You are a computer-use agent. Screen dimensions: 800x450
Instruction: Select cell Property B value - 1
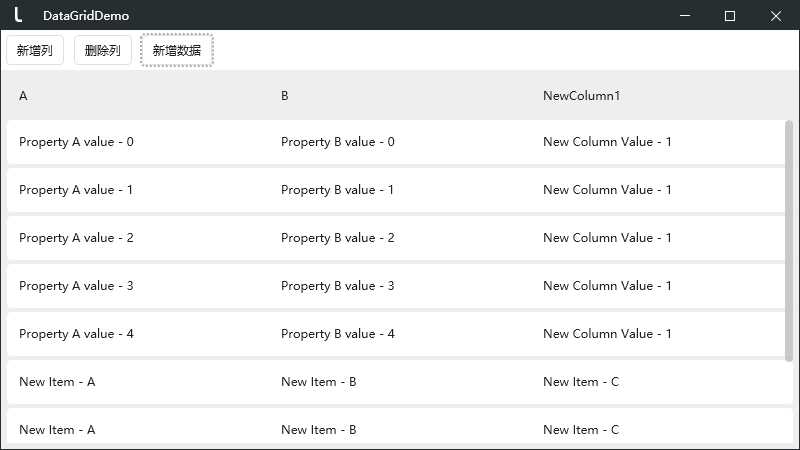tap(401, 190)
